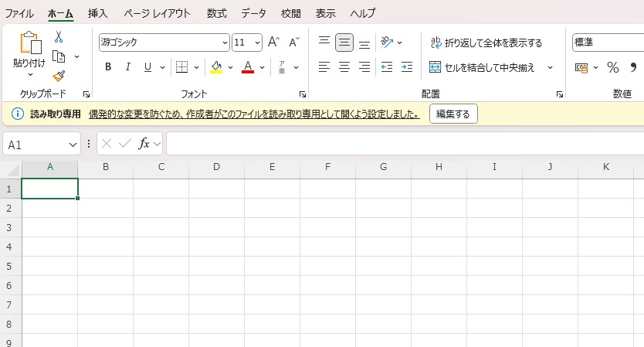644x347 pixels.
Task: Click the Borders icon
Action: point(181,66)
